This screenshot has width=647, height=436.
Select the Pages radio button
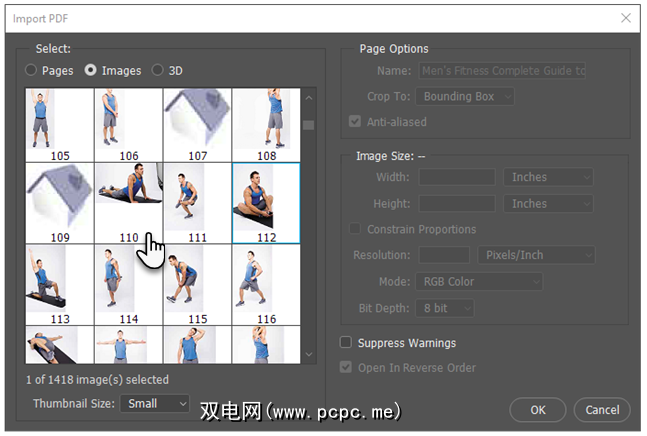(x=31, y=71)
